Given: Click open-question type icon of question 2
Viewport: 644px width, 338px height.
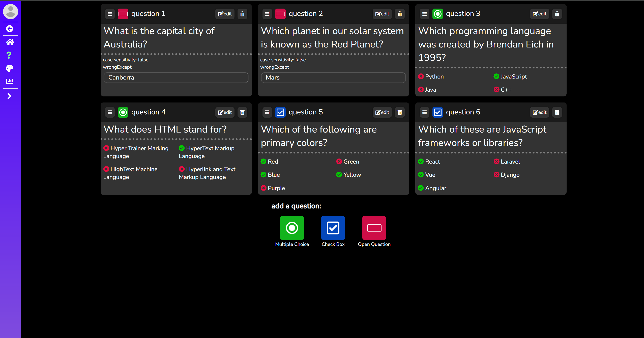Looking at the screenshot, I should point(280,14).
